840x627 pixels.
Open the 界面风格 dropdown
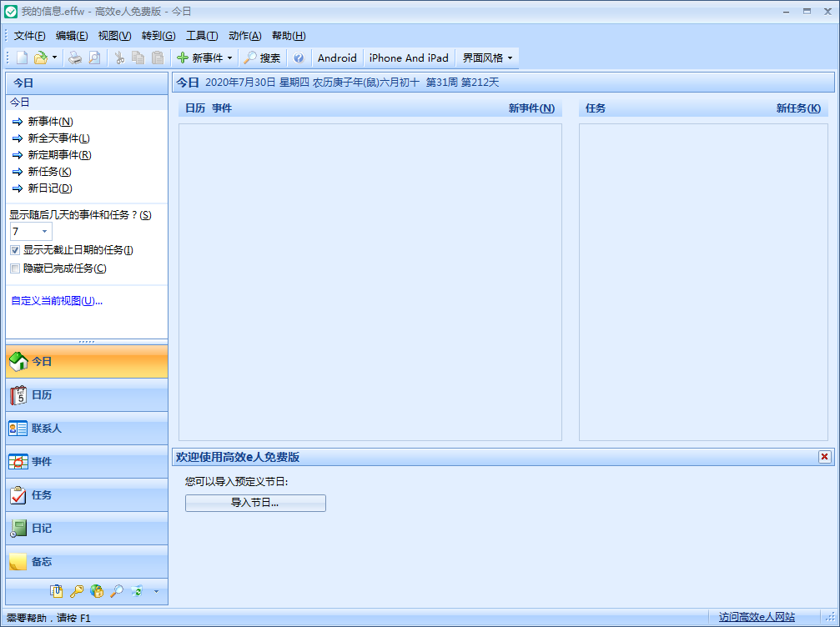487,58
